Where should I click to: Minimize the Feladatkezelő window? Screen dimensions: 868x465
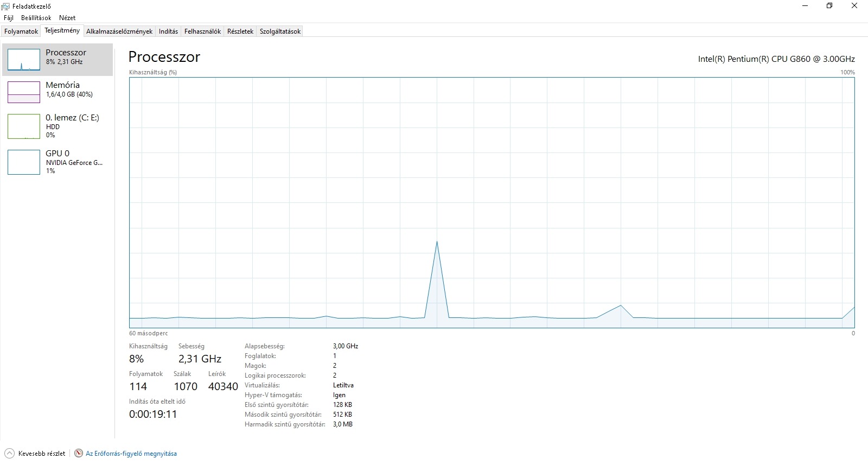coord(805,6)
